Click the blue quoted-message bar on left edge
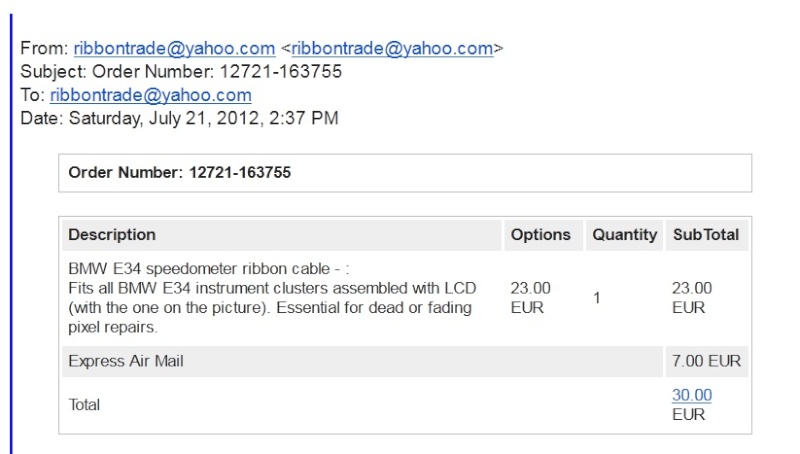This screenshot has height=454, width=800. [x=11, y=234]
